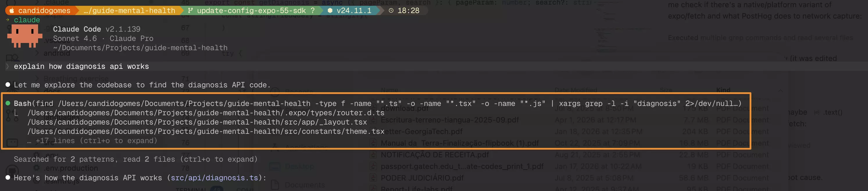Click the Bash(find …) command line
The image size is (868, 191).
tap(377, 103)
